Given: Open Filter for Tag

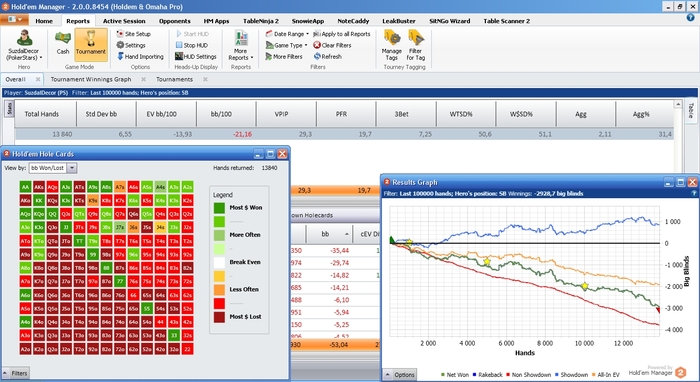Looking at the screenshot, I should point(416,45).
